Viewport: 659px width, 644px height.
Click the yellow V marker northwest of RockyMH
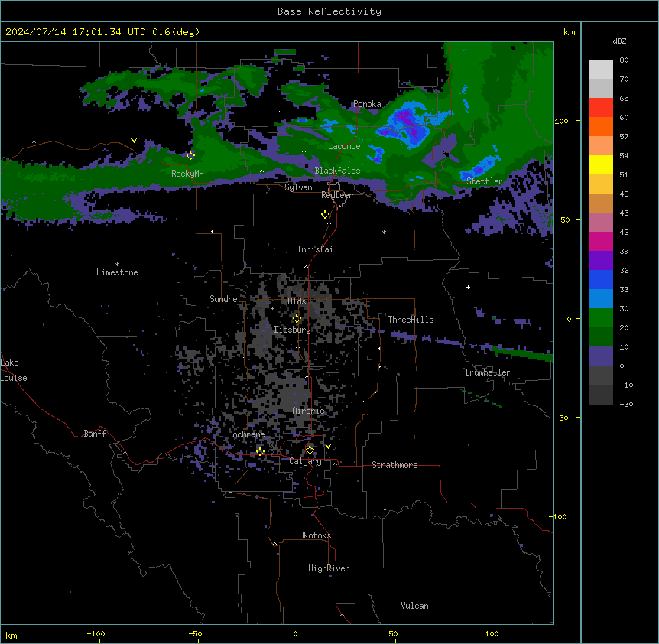coord(134,141)
